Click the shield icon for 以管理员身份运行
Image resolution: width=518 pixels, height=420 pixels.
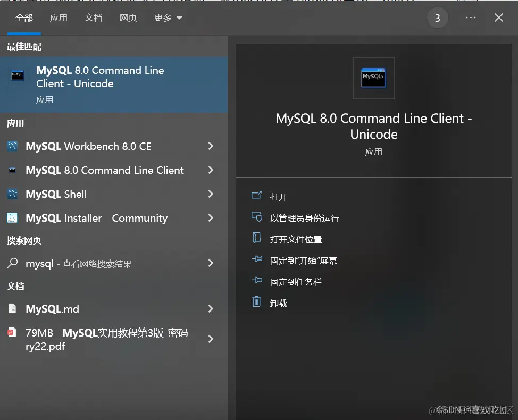pyautogui.click(x=257, y=217)
